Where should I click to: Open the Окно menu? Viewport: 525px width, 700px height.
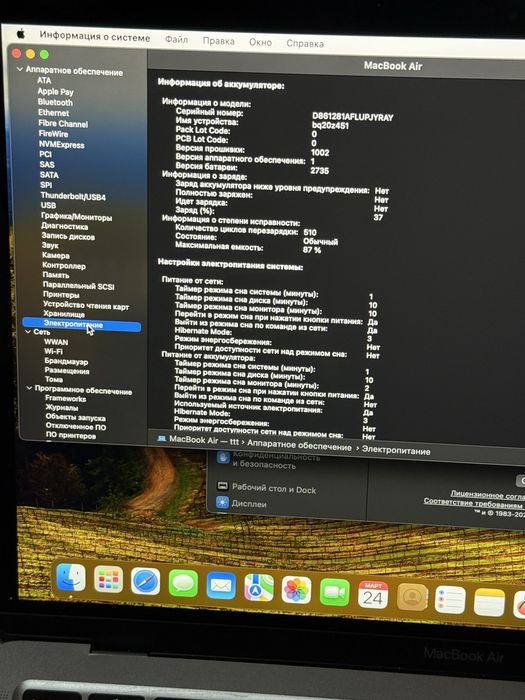[260, 42]
